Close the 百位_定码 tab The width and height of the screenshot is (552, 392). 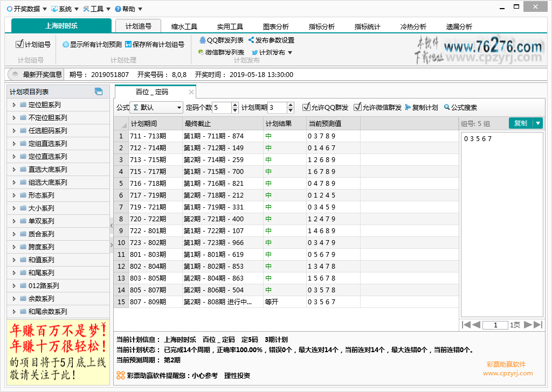click(191, 92)
